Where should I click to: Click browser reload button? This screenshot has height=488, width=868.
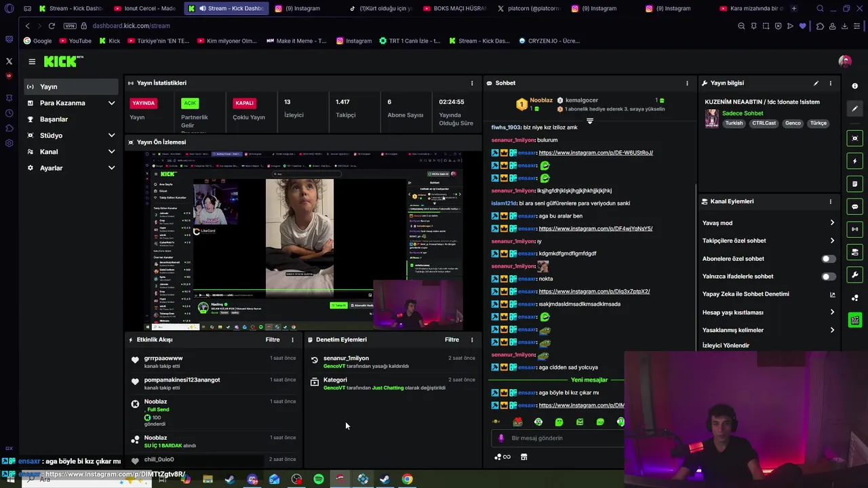coord(52,26)
